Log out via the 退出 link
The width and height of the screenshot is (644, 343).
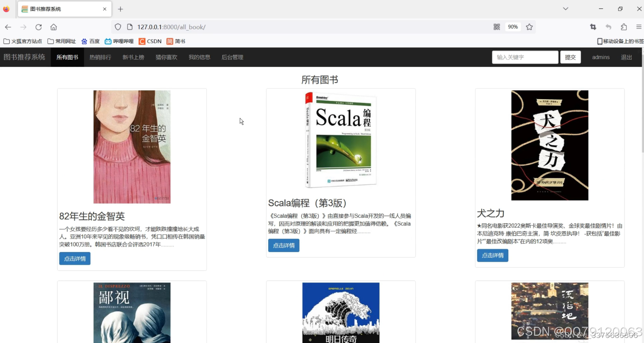point(626,57)
